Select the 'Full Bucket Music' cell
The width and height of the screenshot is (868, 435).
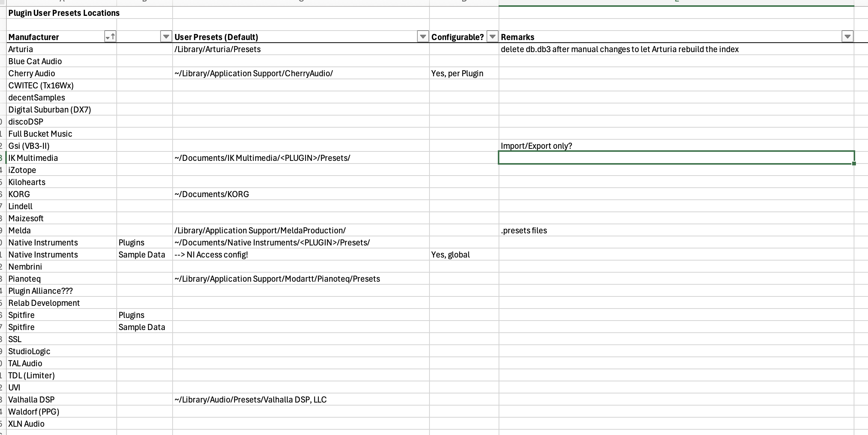[62, 134]
